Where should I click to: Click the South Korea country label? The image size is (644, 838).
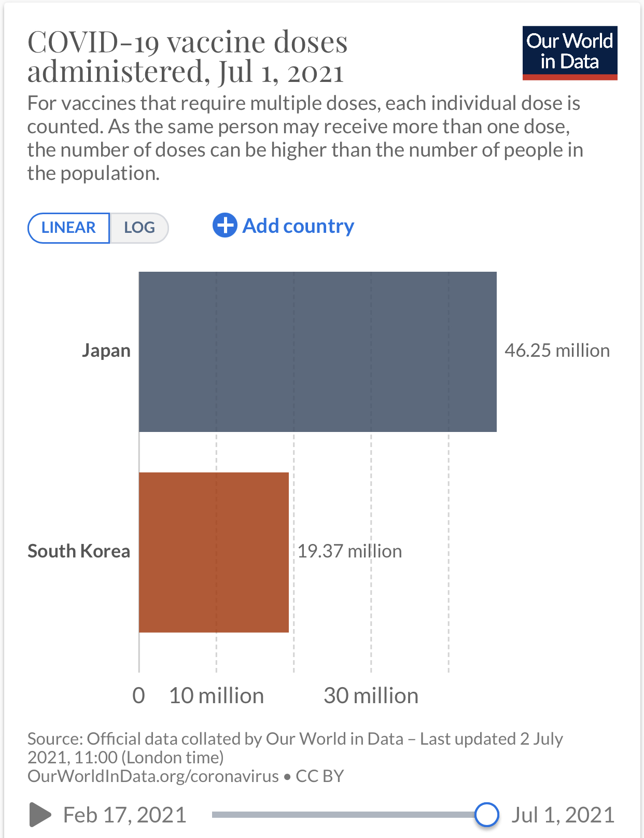tap(79, 551)
